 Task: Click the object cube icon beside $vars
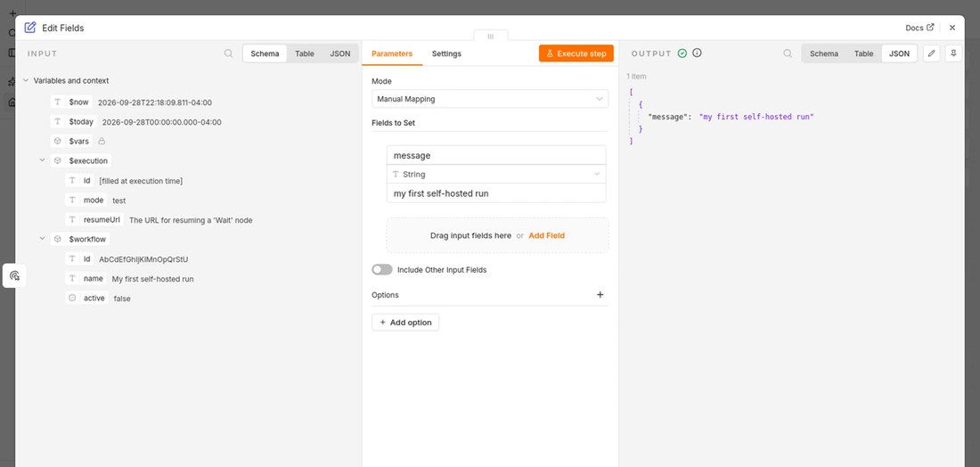pyautogui.click(x=58, y=142)
